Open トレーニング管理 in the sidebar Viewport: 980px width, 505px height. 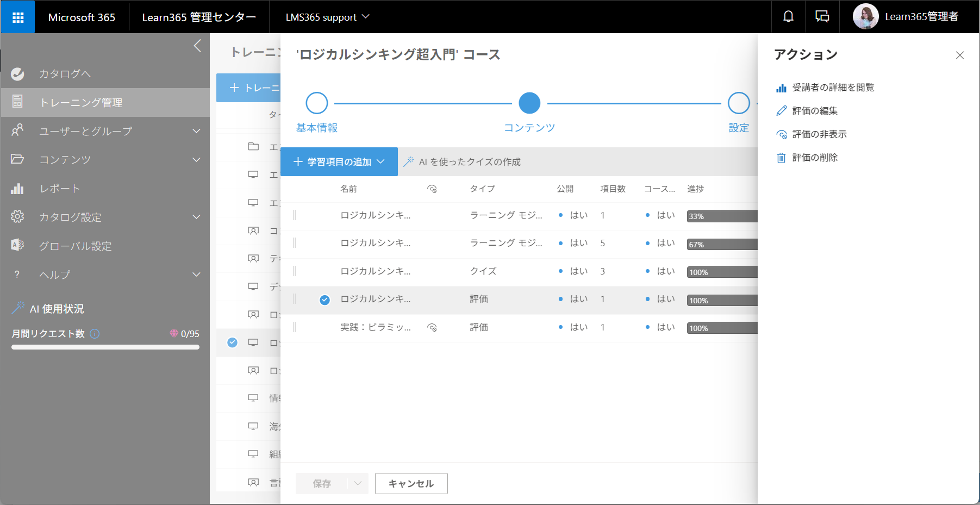click(105, 103)
